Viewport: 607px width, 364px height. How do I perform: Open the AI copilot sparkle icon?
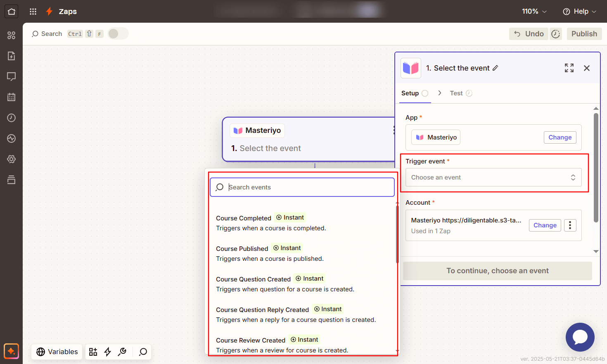click(12, 351)
